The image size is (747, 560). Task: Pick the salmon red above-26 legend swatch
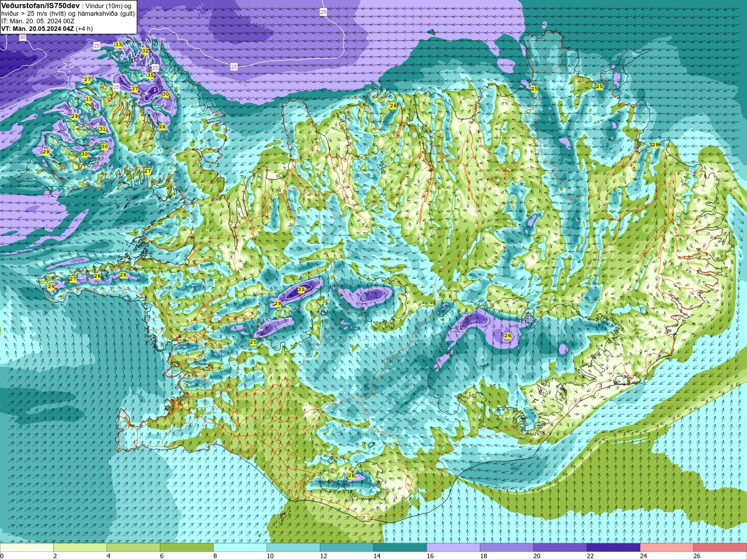[720, 548]
